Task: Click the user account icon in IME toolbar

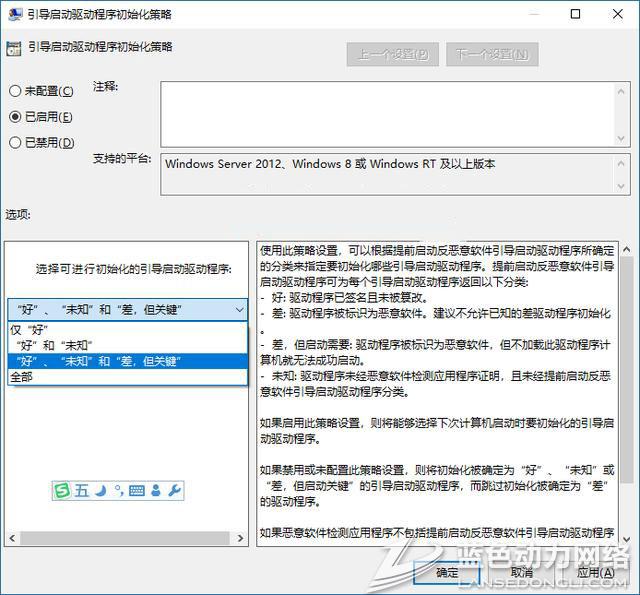Action: (155, 490)
